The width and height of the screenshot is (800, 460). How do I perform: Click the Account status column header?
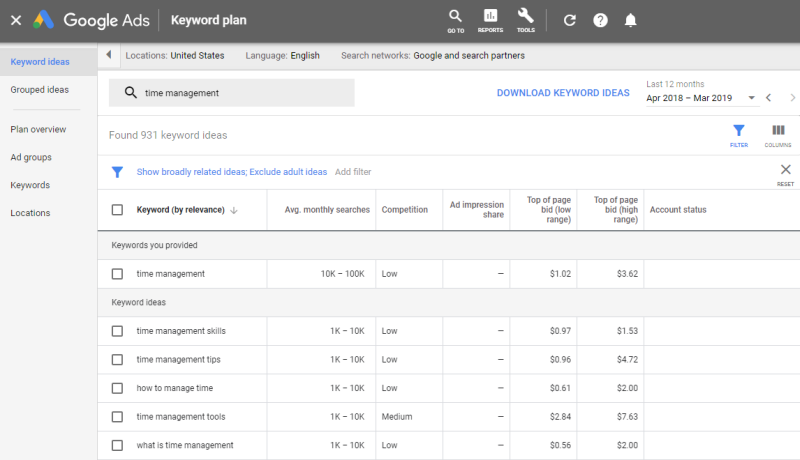[x=678, y=210]
